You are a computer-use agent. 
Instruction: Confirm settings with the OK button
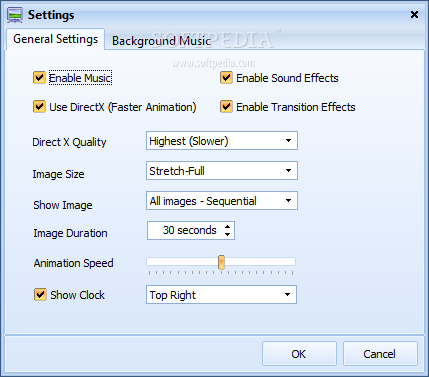point(299,354)
